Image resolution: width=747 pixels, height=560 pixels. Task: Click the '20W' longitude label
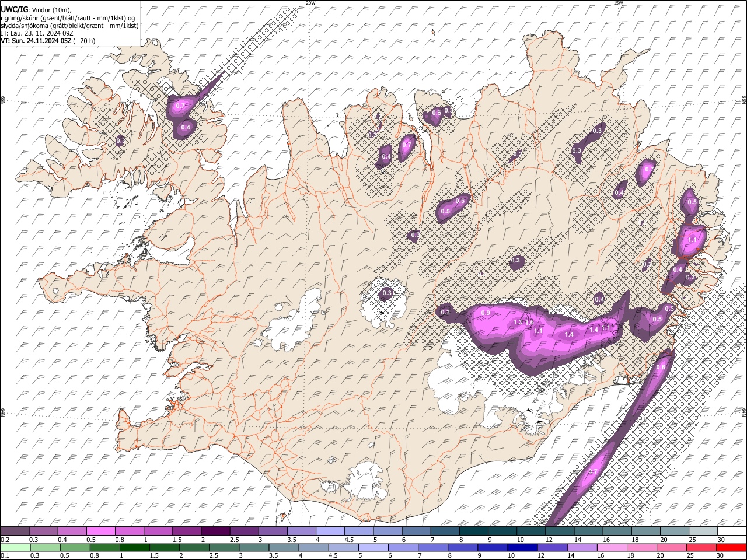coord(310,3)
